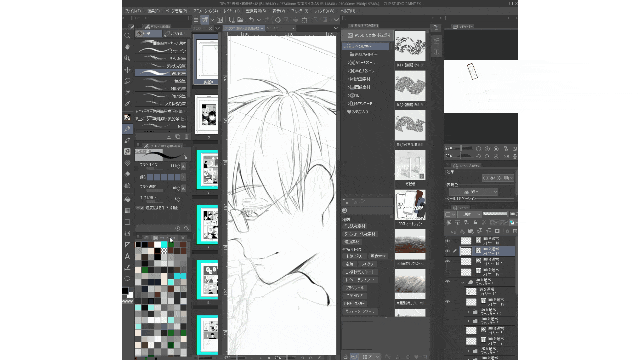
Task: Click the paint bucket fill tool icon
Action: [127, 199]
